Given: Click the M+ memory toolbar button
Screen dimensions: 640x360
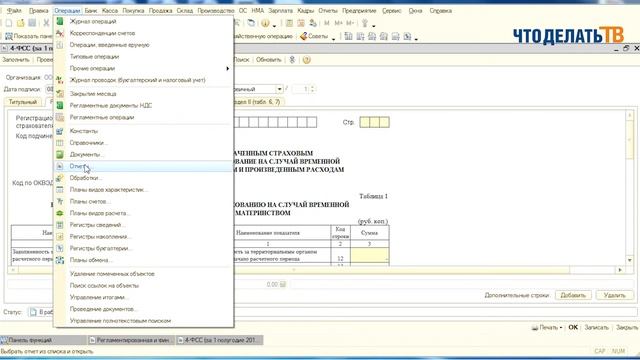Looking at the screenshot, I should point(338,24).
